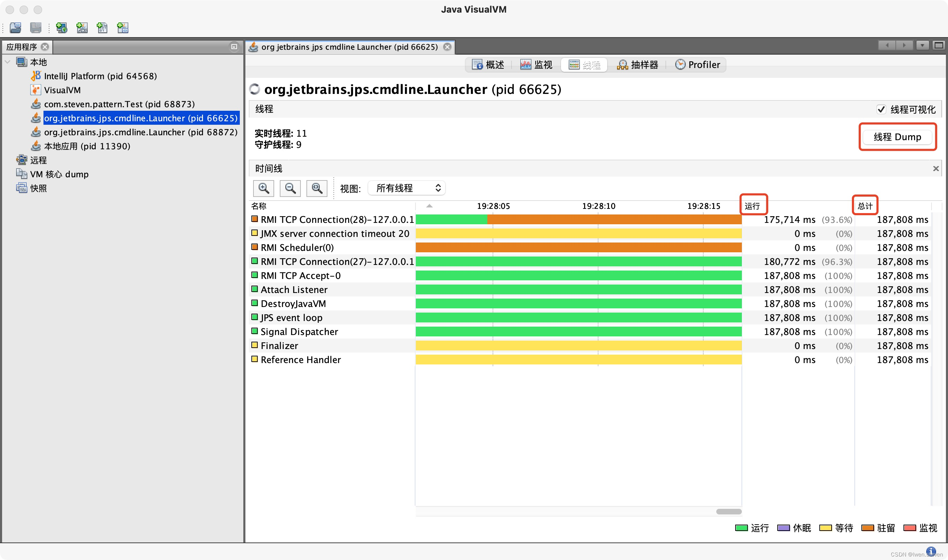
Task: Select IntelliJ Platform (pid 64568)
Action: [x=100, y=76]
